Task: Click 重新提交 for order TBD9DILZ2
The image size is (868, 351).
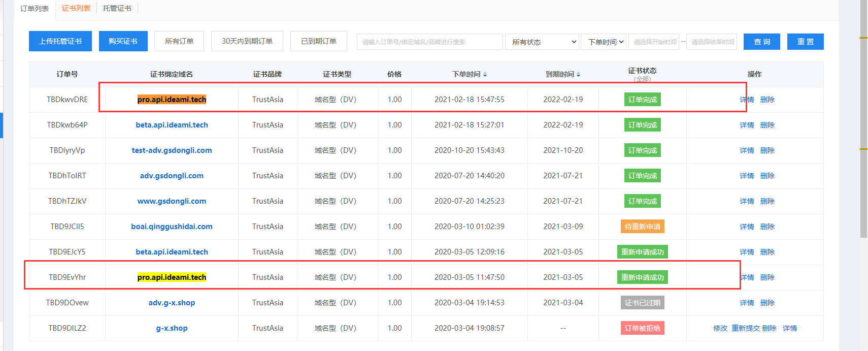Action: pos(745,328)
